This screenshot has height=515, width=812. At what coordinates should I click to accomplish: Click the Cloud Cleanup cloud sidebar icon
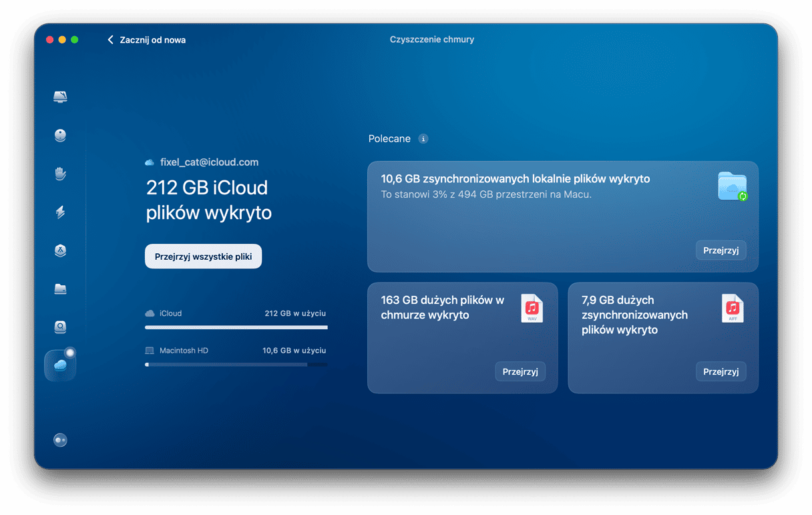coord(60,365)
